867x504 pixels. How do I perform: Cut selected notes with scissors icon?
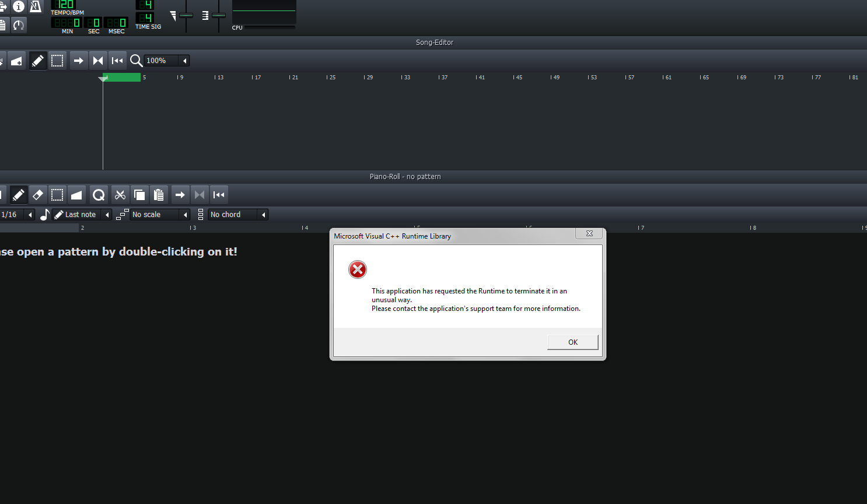tap(120, 195)
